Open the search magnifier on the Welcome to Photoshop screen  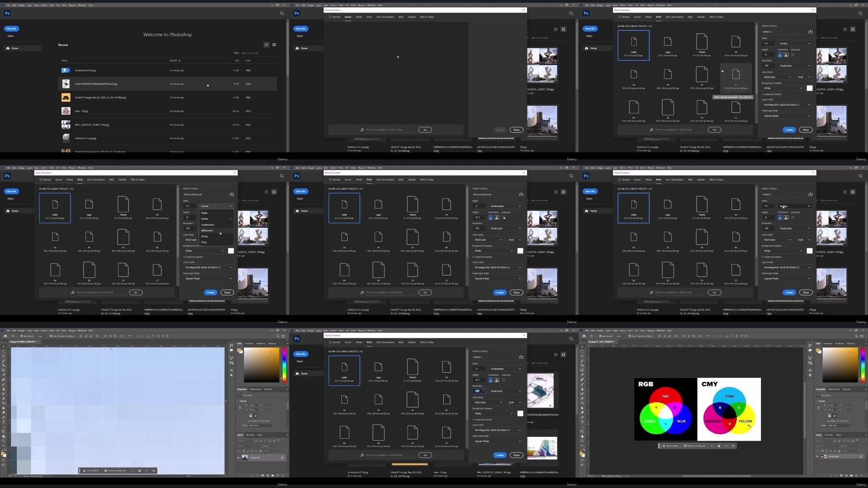282,14
